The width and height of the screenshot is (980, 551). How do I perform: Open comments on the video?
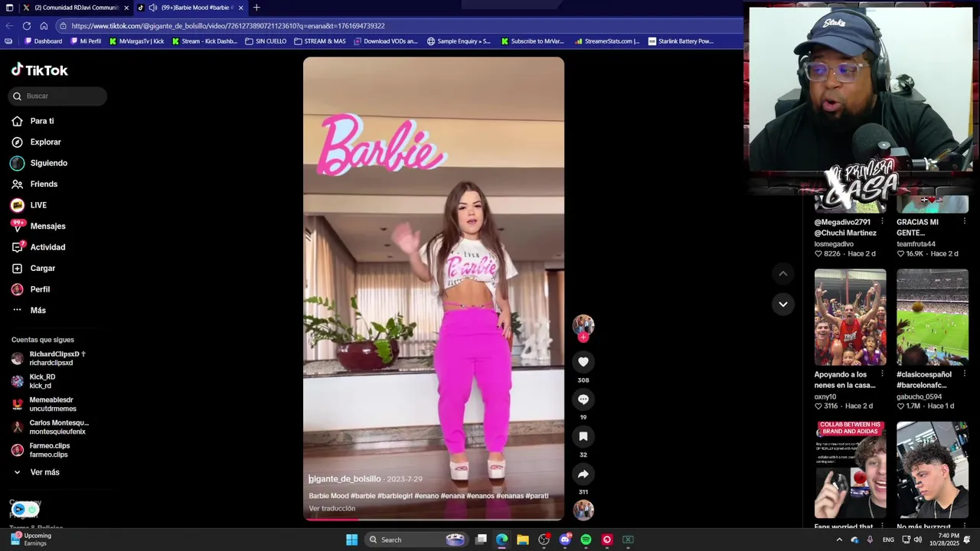click(x=583, y=399)
